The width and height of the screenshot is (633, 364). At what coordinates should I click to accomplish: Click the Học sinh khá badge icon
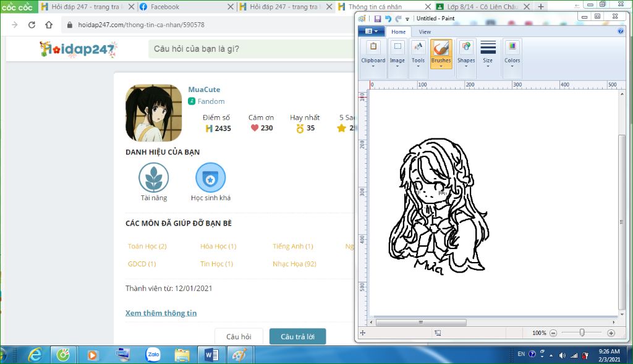pos(210,177)
